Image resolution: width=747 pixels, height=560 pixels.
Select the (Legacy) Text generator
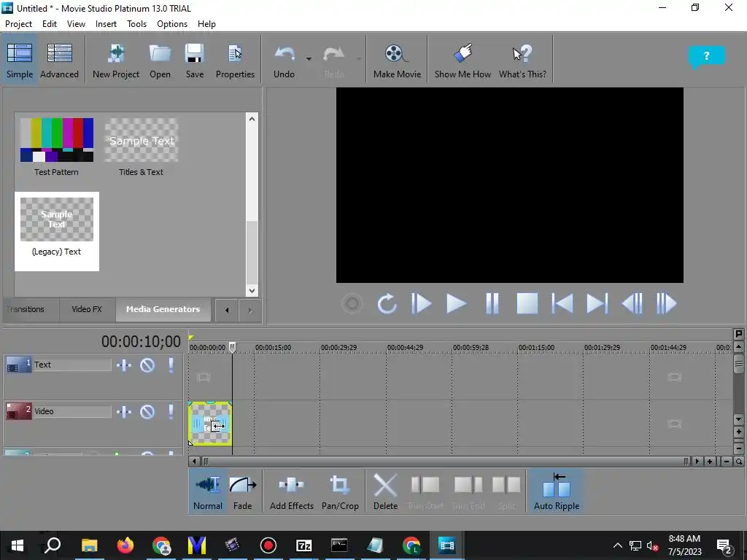(57, 231)
